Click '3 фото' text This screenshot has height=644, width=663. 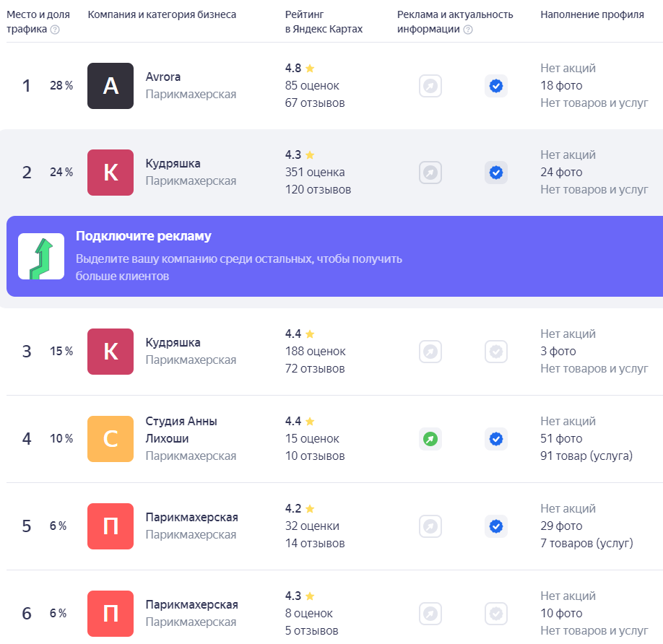558,352
